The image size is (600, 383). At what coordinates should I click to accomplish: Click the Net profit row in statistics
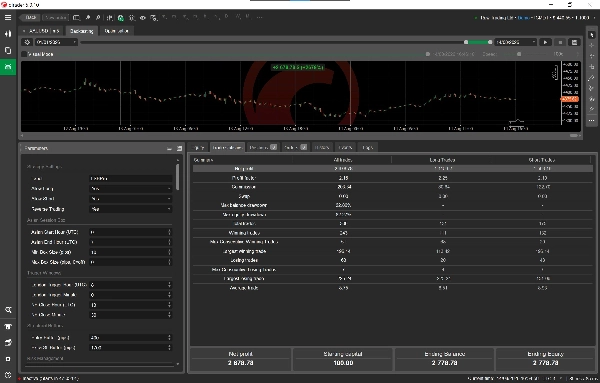coord(393,169)
